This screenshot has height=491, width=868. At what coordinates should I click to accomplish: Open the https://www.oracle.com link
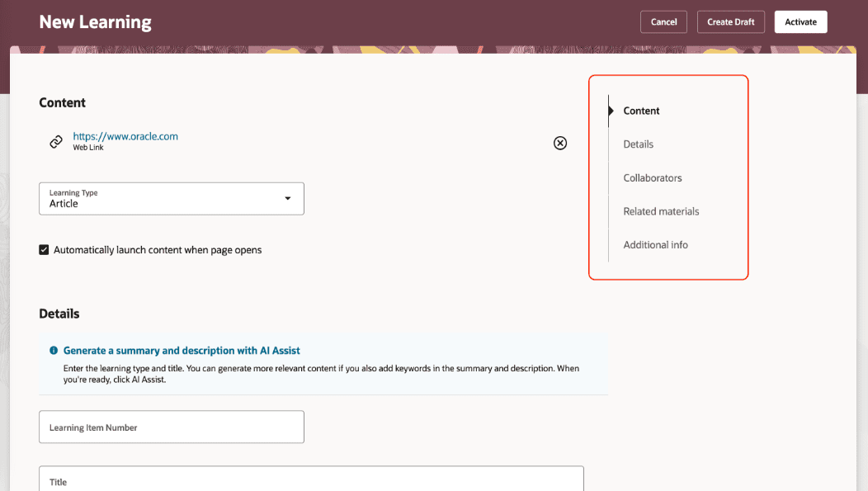[126, 135]
